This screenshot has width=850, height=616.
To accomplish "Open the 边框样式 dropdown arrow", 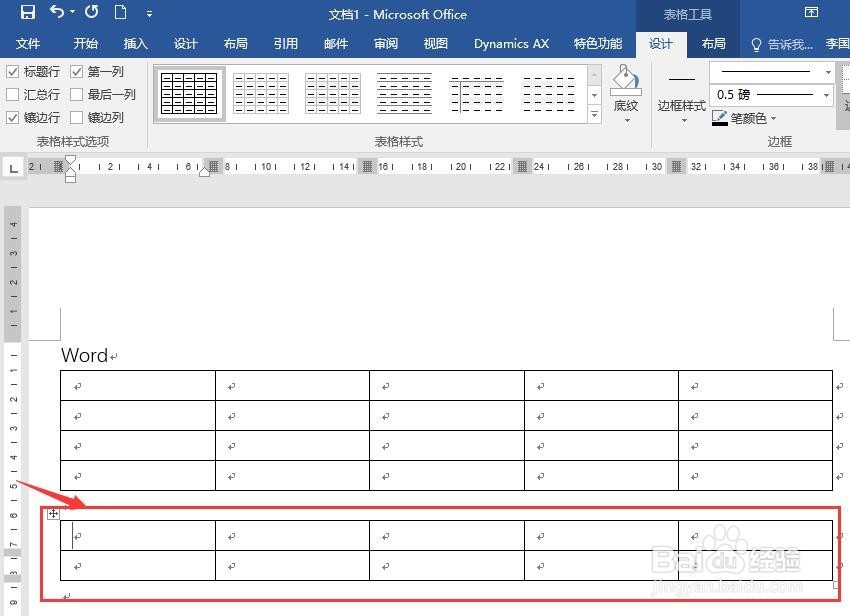I will pos(684,120).
